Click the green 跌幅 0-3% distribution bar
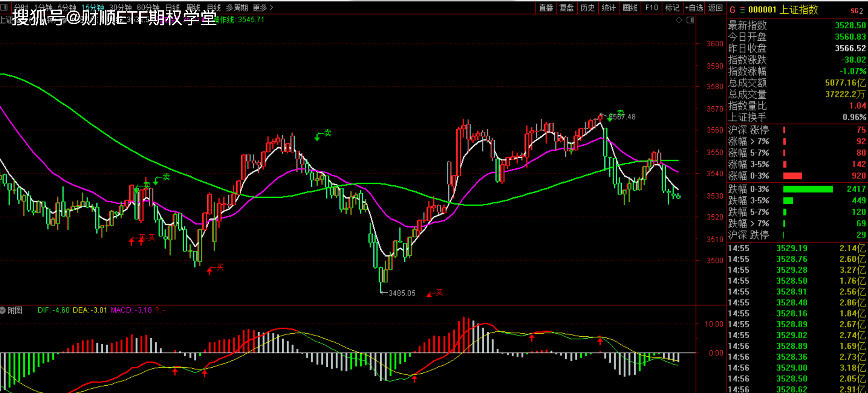The image size is (868, 393). pos(808,189)
